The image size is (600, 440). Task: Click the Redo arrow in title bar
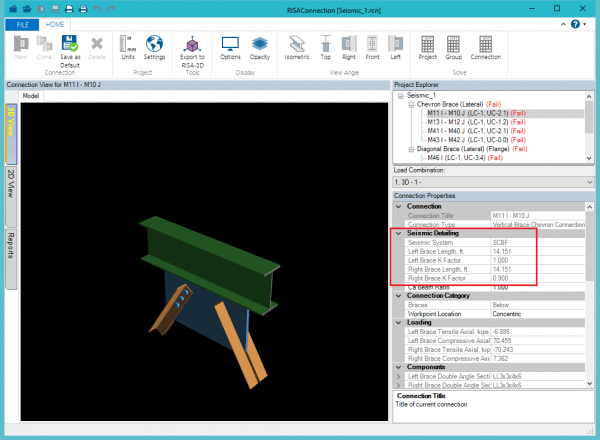point(111,9)
